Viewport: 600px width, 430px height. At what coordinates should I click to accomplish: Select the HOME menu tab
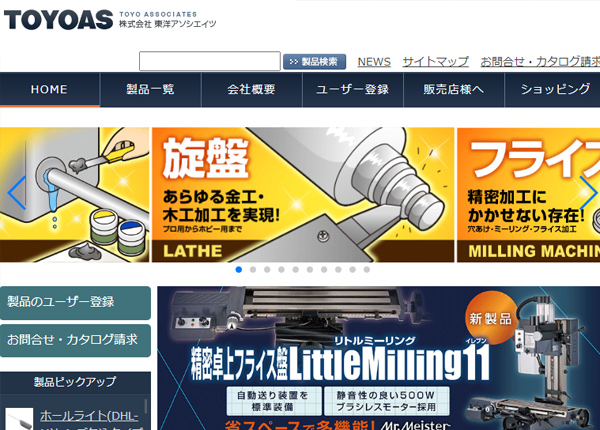tap(50, 90)
